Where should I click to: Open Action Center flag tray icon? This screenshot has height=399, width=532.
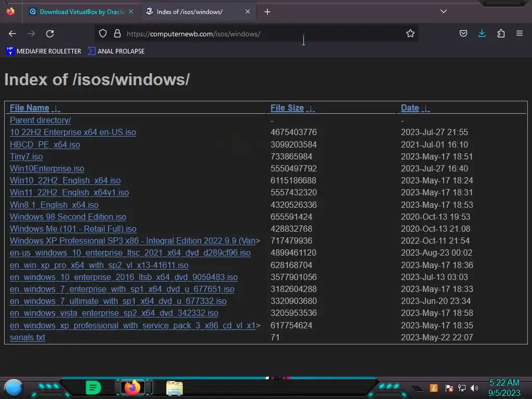coord(449,388)
